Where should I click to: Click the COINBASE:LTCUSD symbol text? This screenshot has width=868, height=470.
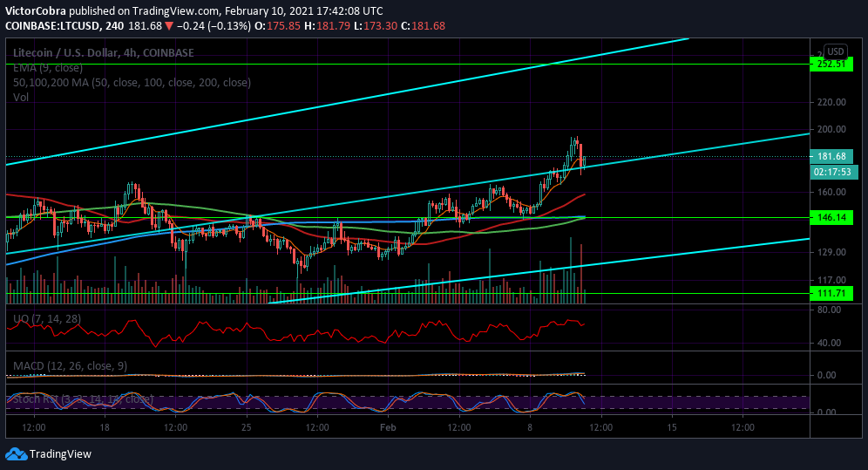pos(52,25)
